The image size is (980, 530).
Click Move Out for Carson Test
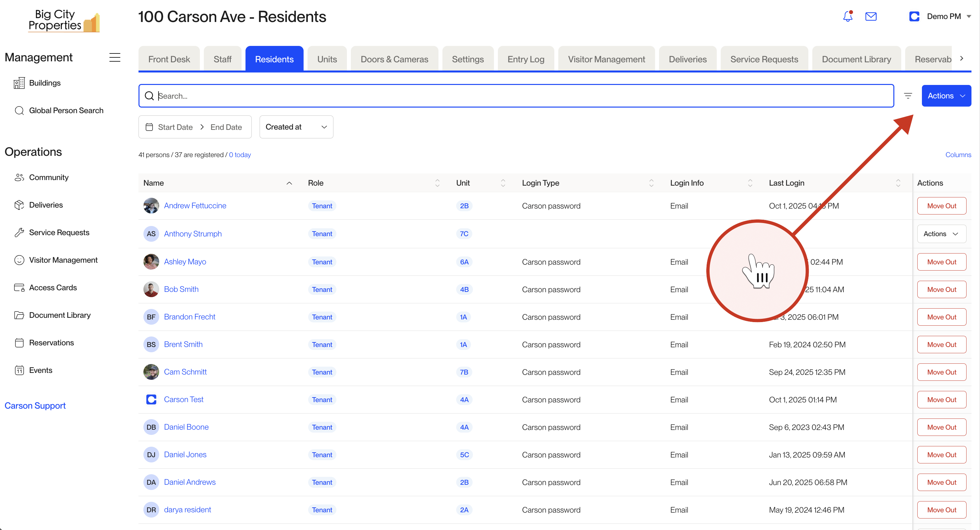point(941,399)
